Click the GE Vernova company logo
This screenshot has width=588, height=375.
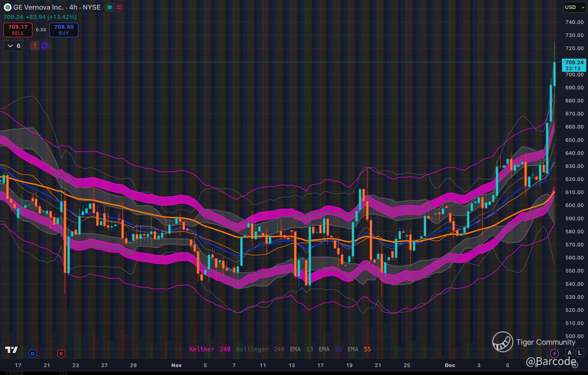coord(7,7)
